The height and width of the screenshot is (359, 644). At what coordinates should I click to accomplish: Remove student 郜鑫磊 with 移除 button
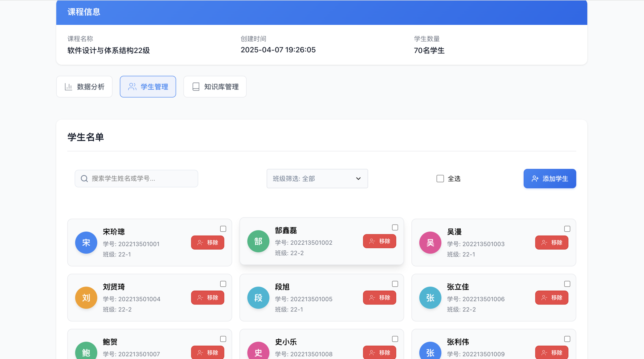(379, 241)
